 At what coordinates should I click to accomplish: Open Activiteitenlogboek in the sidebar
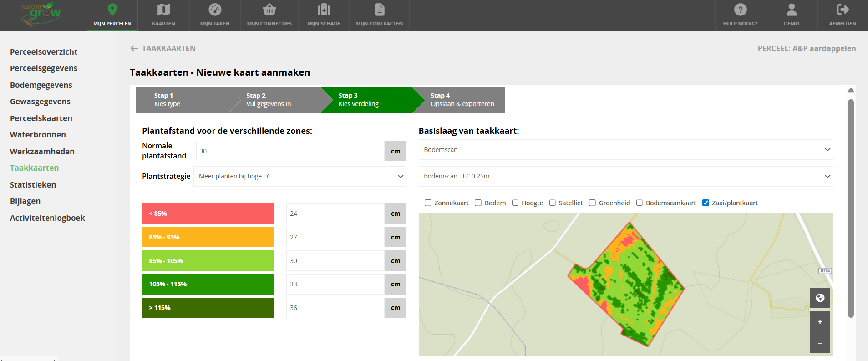point(47,218)
